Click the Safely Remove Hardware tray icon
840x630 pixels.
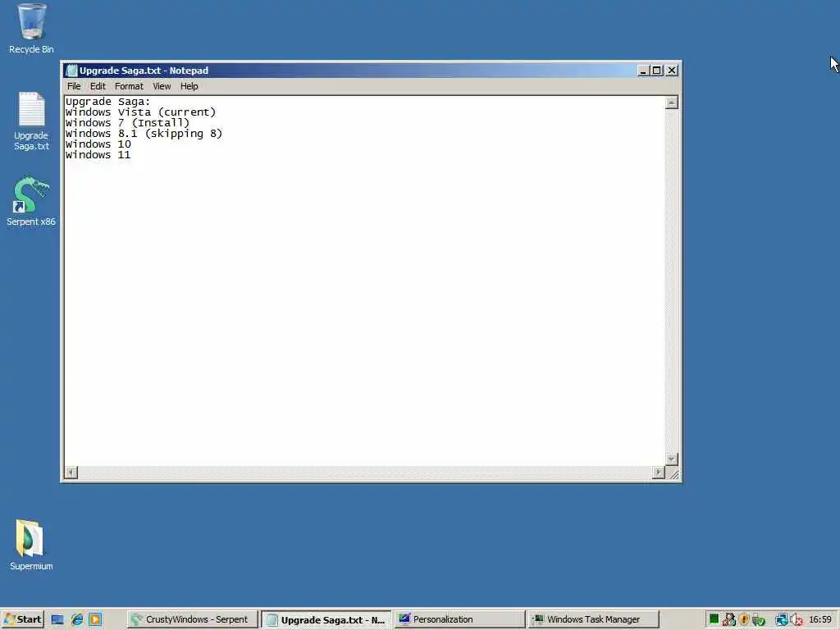(x=758, y=620)
